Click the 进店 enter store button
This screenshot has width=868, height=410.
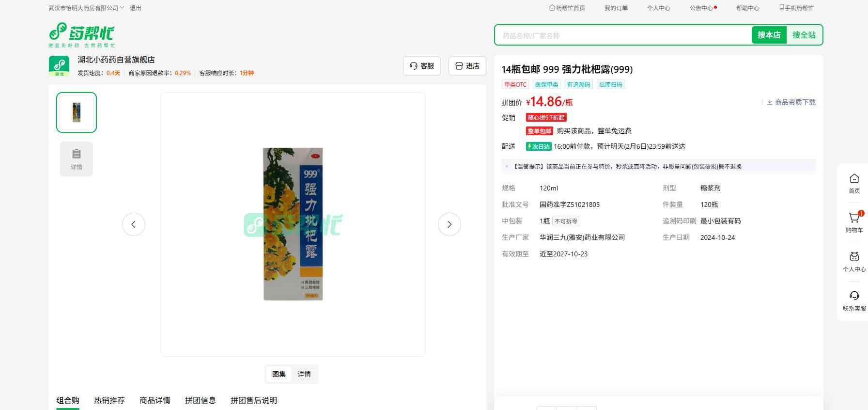pos(467,66)
